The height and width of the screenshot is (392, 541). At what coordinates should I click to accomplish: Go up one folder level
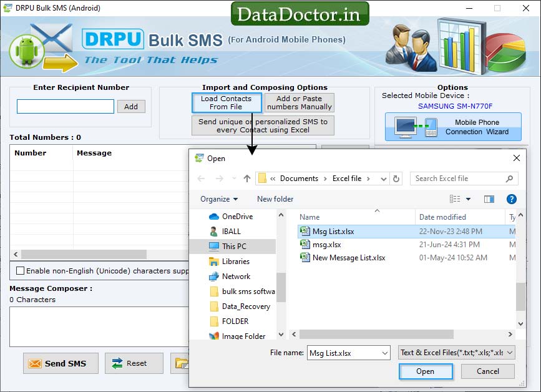click(246, 179)
